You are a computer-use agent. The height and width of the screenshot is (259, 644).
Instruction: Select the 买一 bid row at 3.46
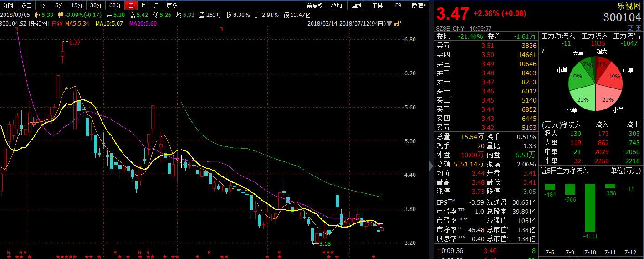(x=486, y=91)
